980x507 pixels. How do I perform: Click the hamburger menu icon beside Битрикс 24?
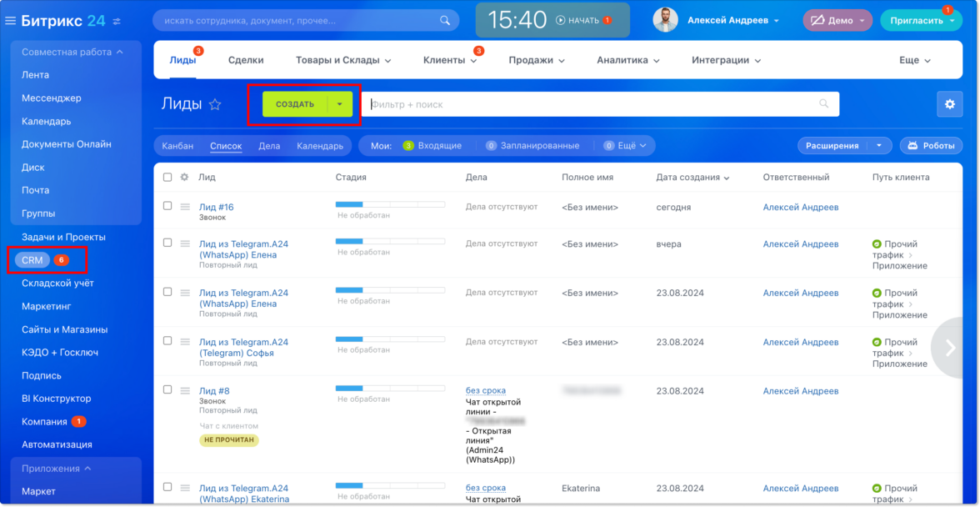click(x=11, y=21)
